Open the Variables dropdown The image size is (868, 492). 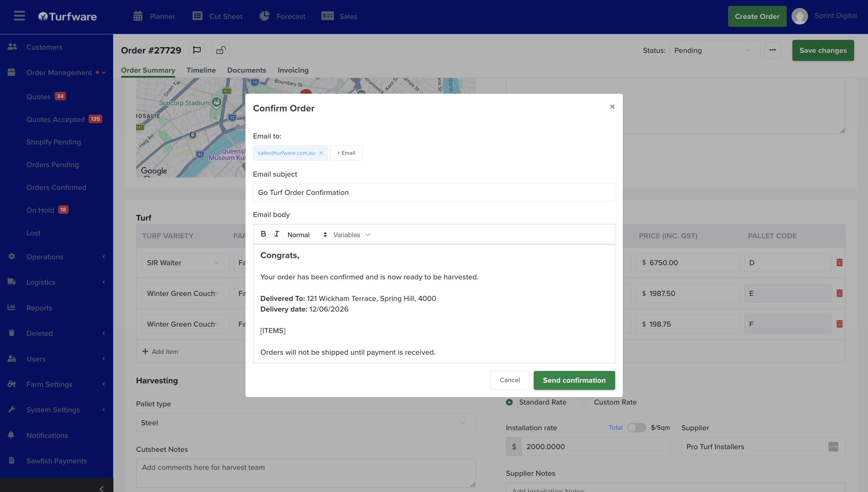tap(352, 235)
